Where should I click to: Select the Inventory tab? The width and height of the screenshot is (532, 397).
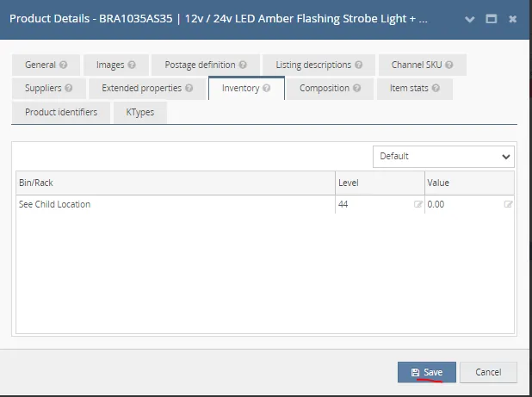246,88
